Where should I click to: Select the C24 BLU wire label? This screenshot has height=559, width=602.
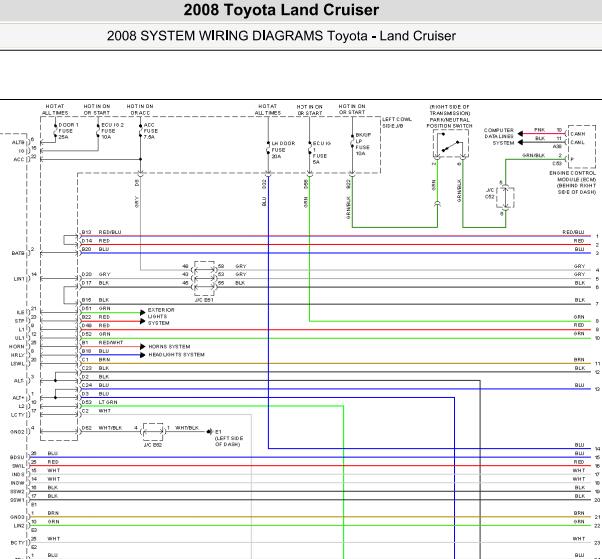[95, 385]
